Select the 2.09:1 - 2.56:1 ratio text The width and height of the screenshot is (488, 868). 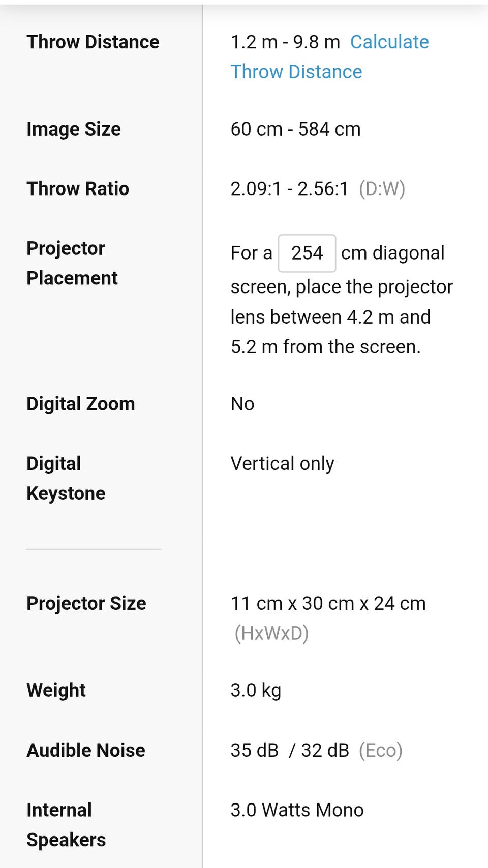click(x=290, y=188)
